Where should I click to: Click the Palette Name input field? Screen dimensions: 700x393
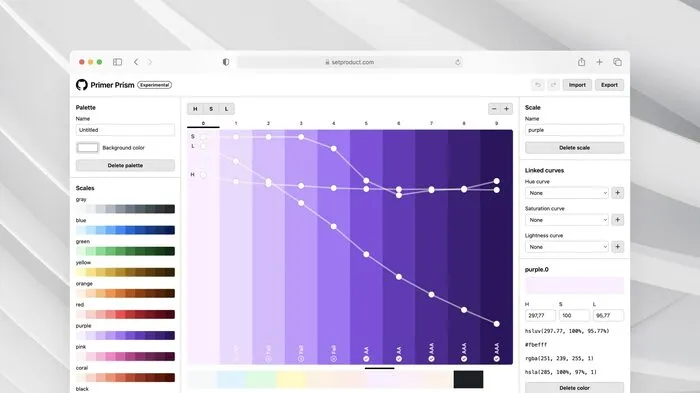pos(125,130)
